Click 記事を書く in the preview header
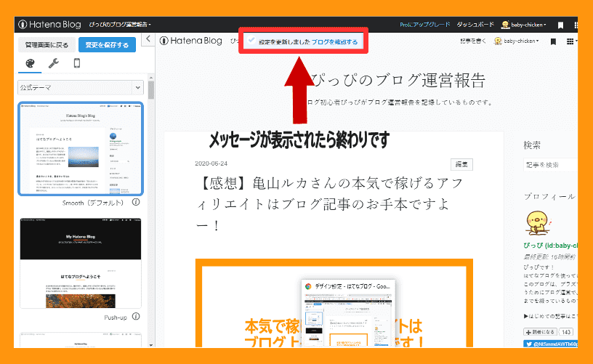 [473, 41]
